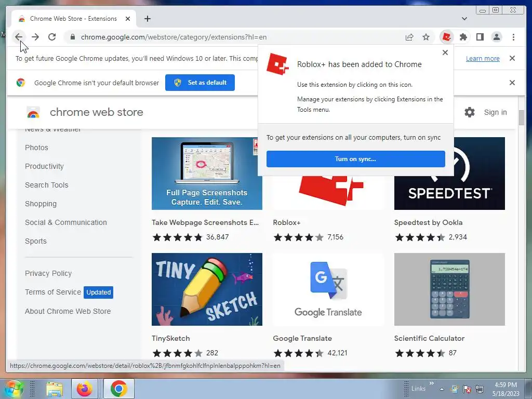Image resolution: width=532 pixels, height=399 pixels.
Task: Select the Sports category
Action: 36,241
